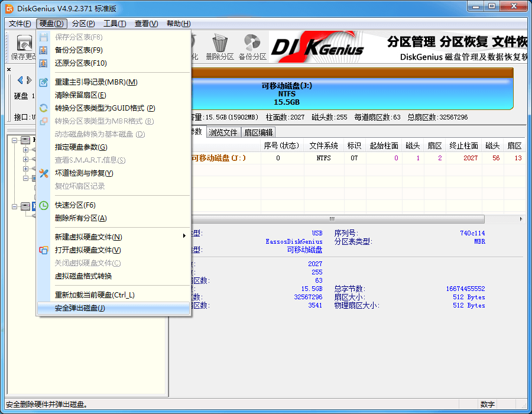Click the 标识 column header
The width and height of the screenshot is (532, 414).
click(x=354, y=145)
